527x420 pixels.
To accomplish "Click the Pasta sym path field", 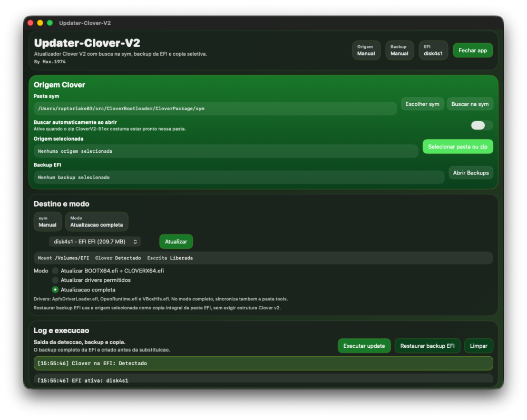I will pos(215,109).
